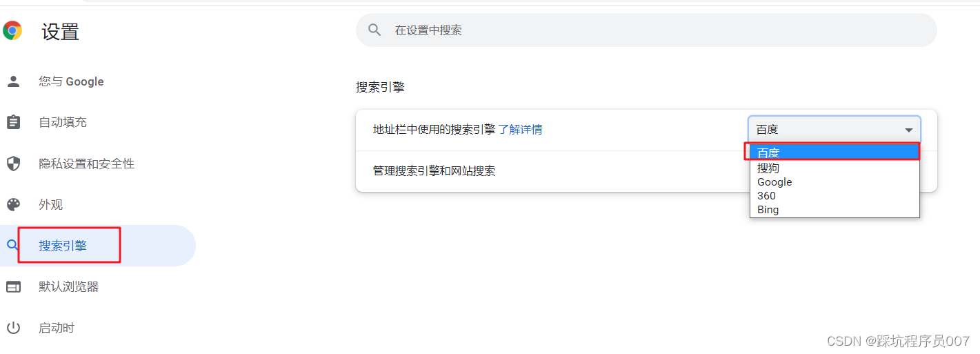Click the power icon for 启动时
This screenshot has width=980, height=354.
(x=13, y=328)
